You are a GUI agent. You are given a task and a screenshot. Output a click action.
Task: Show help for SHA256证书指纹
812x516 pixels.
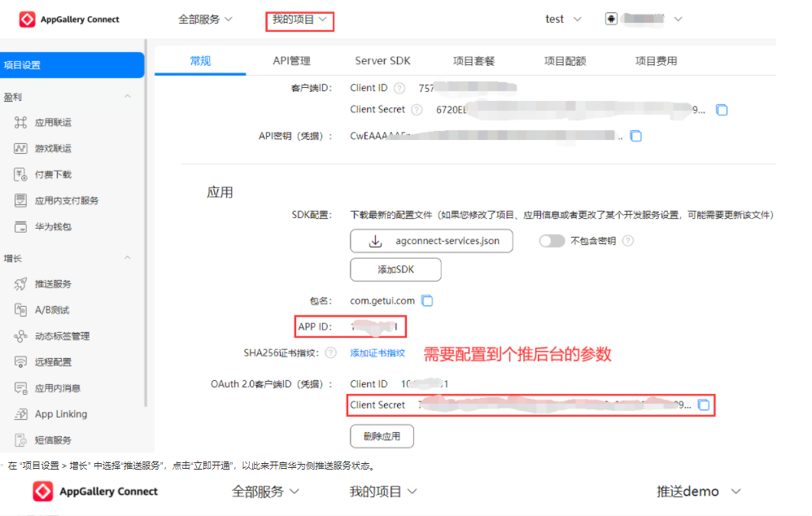[330, 352]
